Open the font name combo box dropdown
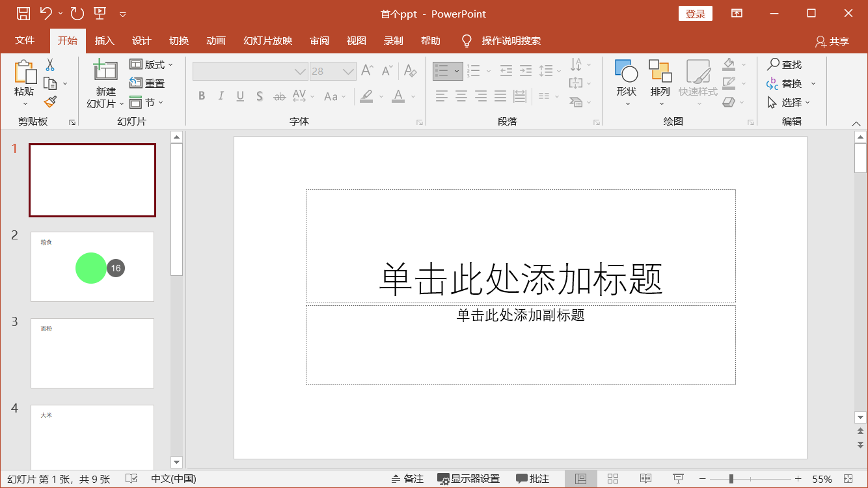This screenshot has height=488, width=868. [300, 71]
